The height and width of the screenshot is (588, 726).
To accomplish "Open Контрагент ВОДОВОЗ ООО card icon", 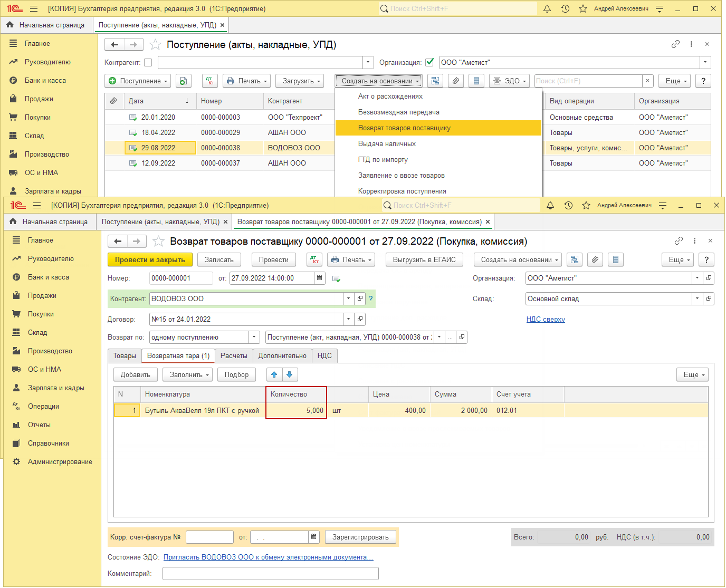I will [x=360, y=298].
